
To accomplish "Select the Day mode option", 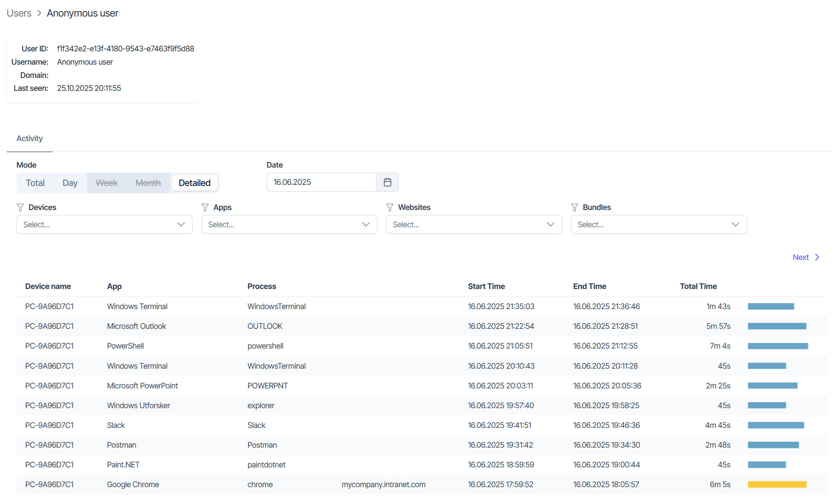I will [70, 183].
